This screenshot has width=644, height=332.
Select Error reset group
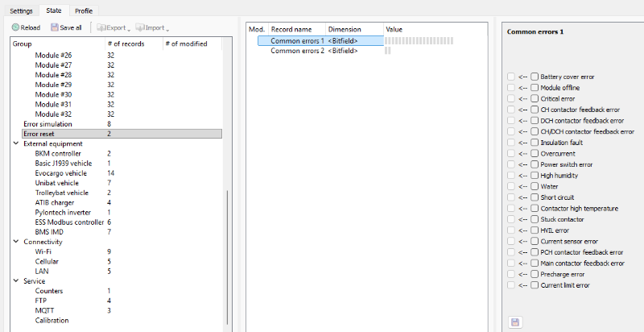point(122,134)
